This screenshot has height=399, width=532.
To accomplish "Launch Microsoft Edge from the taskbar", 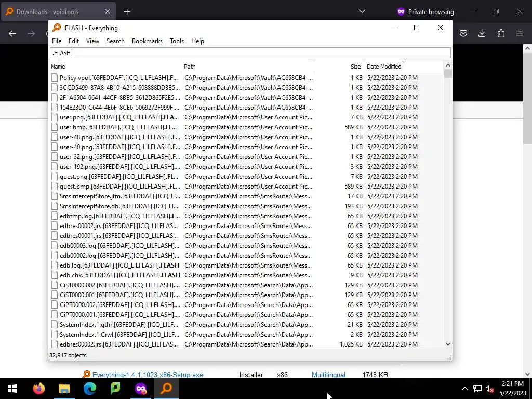I will (90, 389).
